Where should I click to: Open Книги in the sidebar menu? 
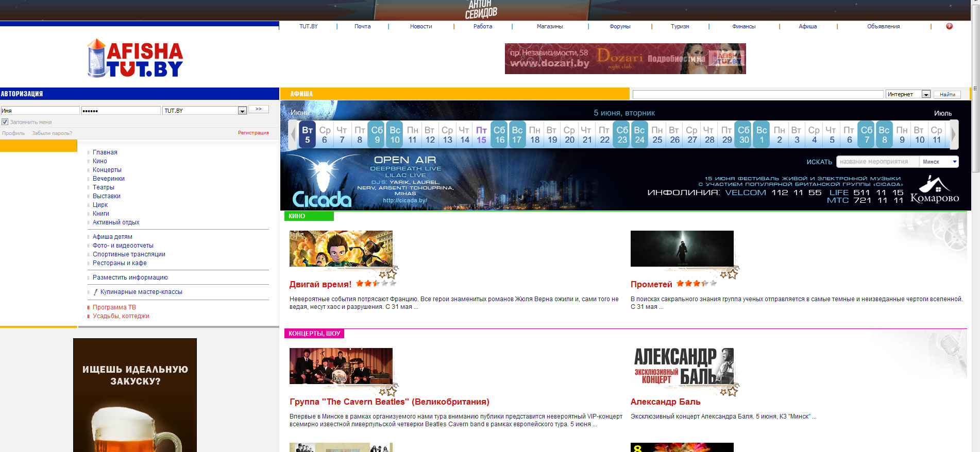(101, 214)
